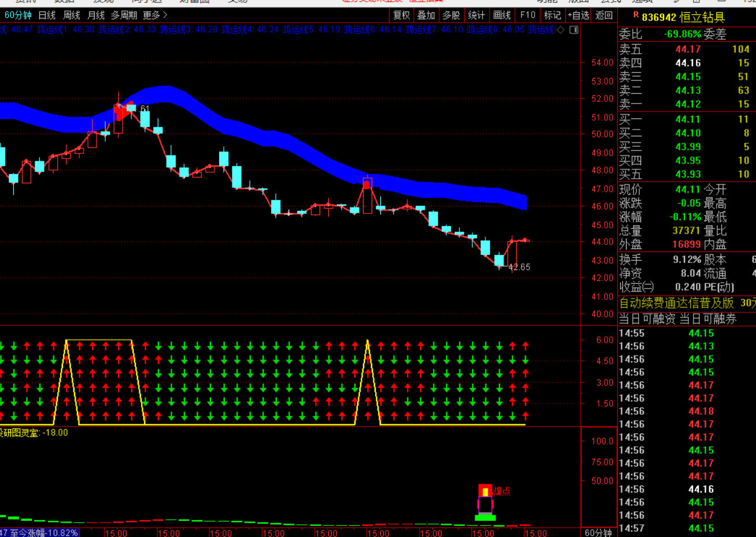Image resolution: width=756 pixels, height=537 pixels.
Task: Switch to the 月线 monthly chart tab
Action: coord(95,15)
